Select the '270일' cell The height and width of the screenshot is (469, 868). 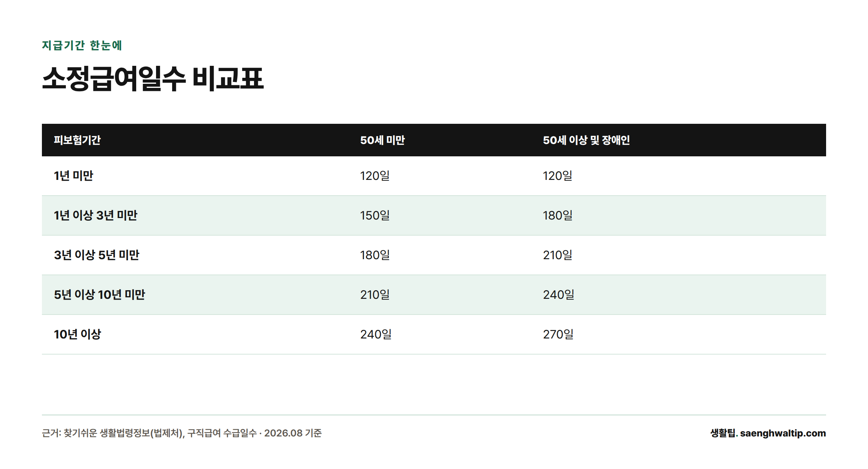558,334
